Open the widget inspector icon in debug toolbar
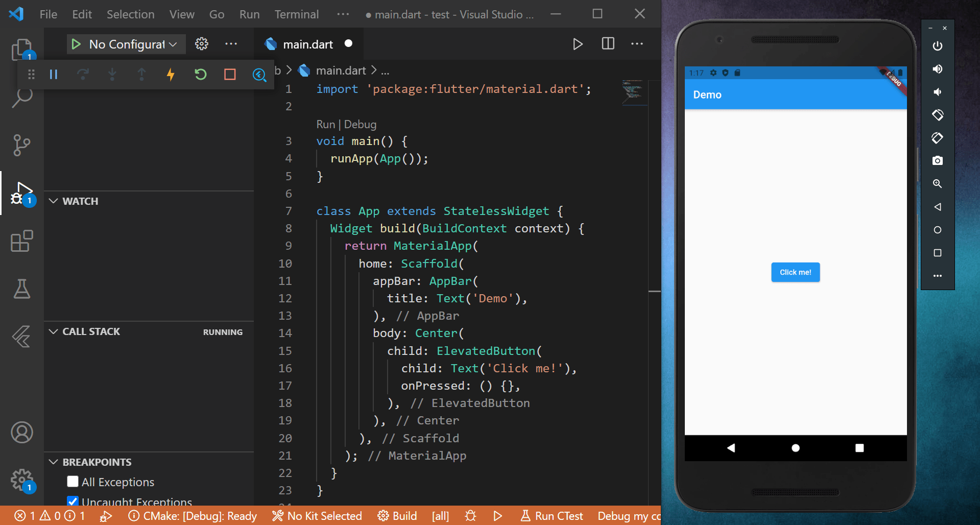This screenshot has height=525, width=980. (x=259, y=75)
